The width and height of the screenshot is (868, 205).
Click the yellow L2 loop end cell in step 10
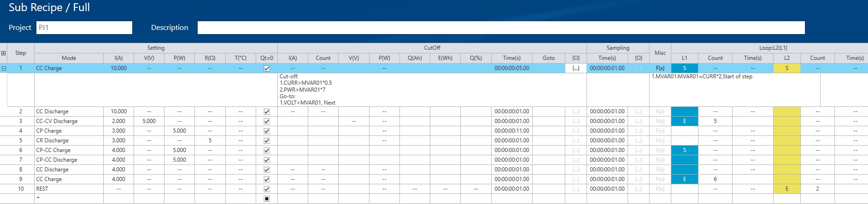click(x=786, y=189)
